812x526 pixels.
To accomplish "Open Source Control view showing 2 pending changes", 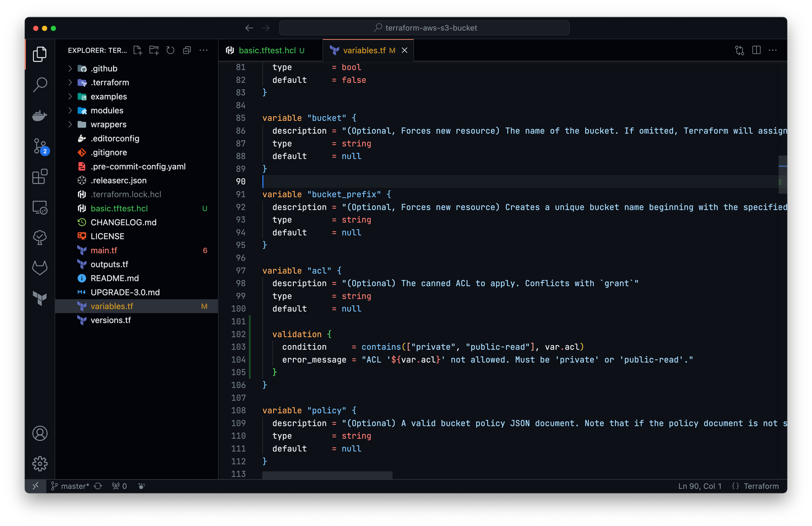I will [x=40, y=146].
